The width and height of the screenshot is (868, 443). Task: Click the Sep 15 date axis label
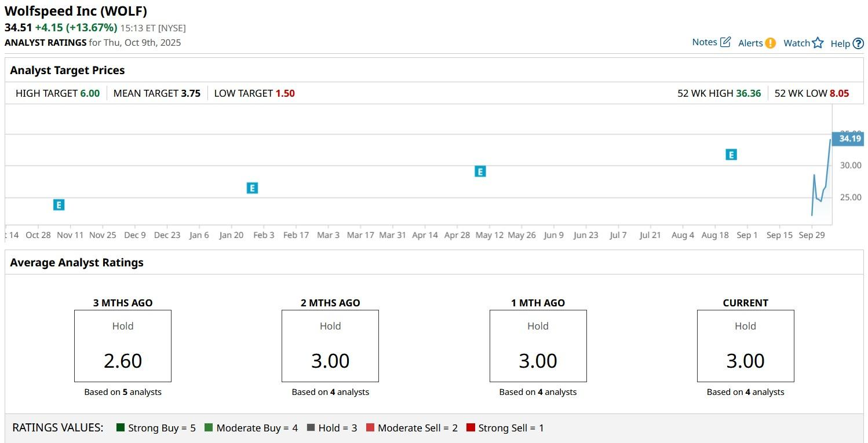(x=779, y=235)
